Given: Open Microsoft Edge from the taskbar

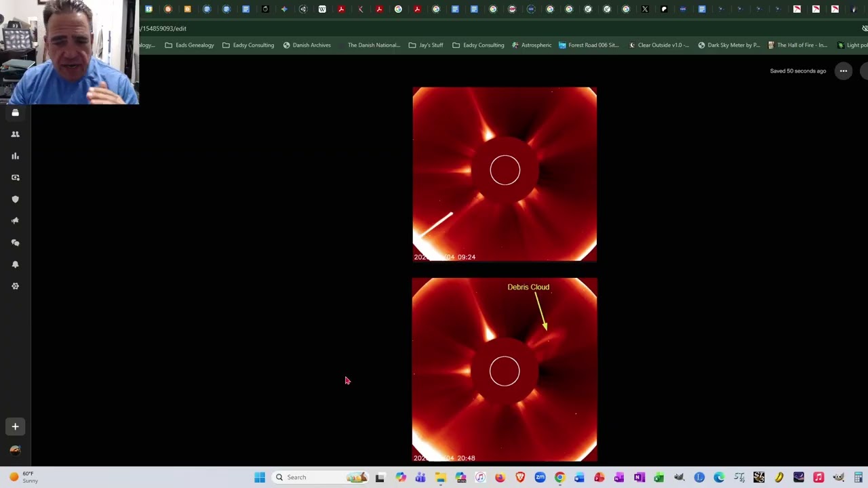Looking at the screenshot, I should click(x=719, y=477).
